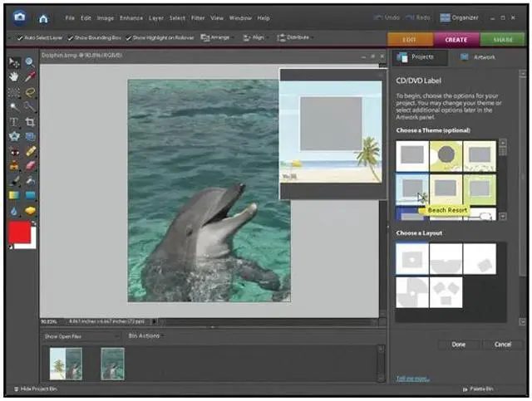
Task: Select the Crop tool
Action: point(30,122)
